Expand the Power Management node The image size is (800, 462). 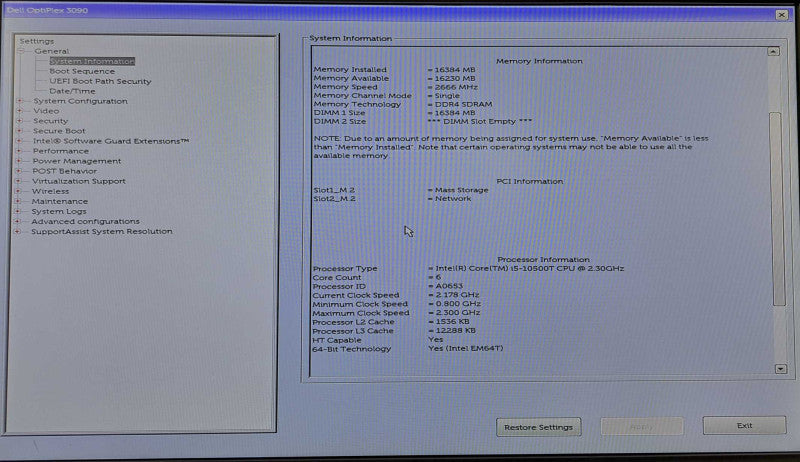(19, 161)
